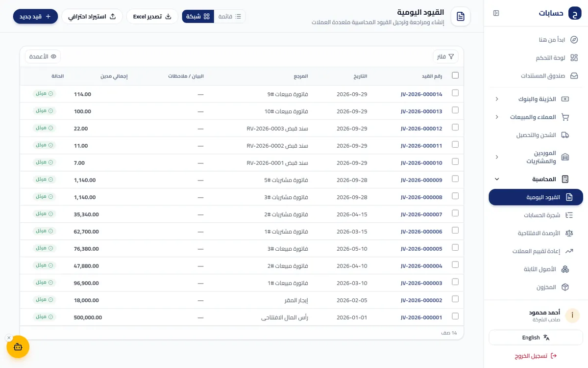Create a new entry with قيد جديد

click(x=36, y=16)
